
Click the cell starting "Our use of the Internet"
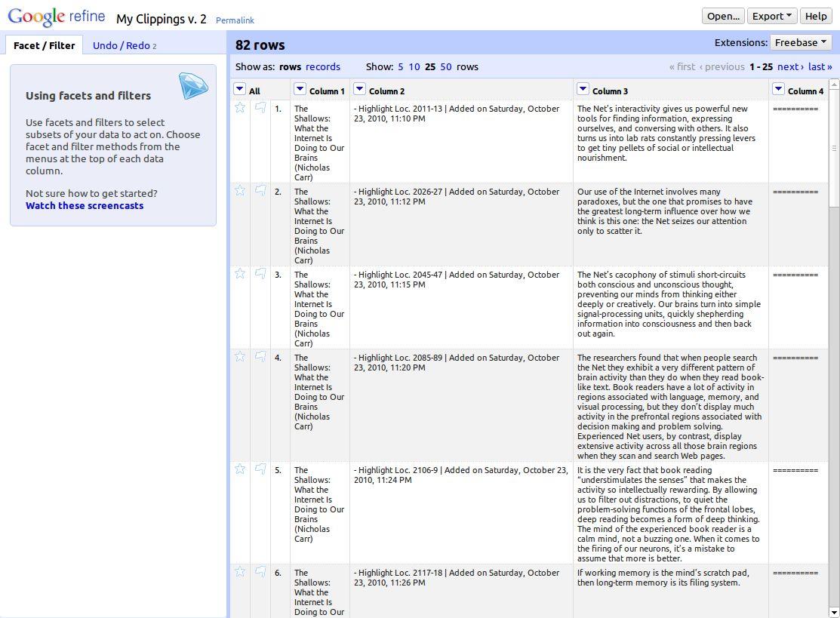point(671,224)
